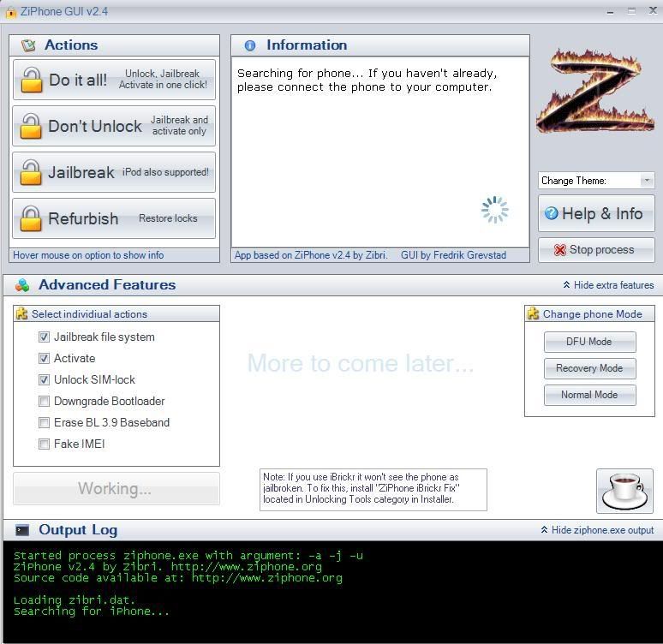Viewport: 663px width, 644px height.
Task: Click the loading spinner in Information panel
Action: click(495, 209)
